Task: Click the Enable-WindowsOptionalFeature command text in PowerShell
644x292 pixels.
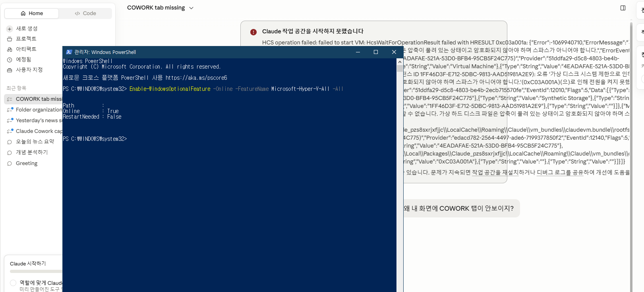Action: 170,89
